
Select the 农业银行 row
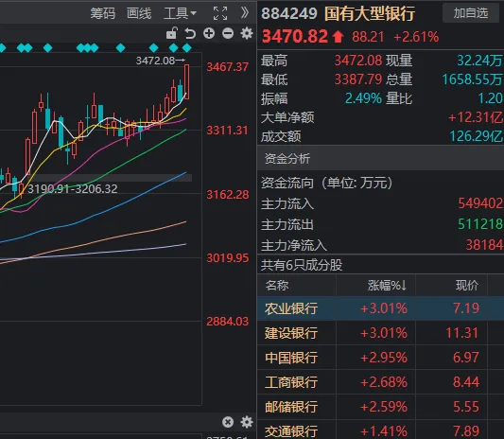point(380,308)
